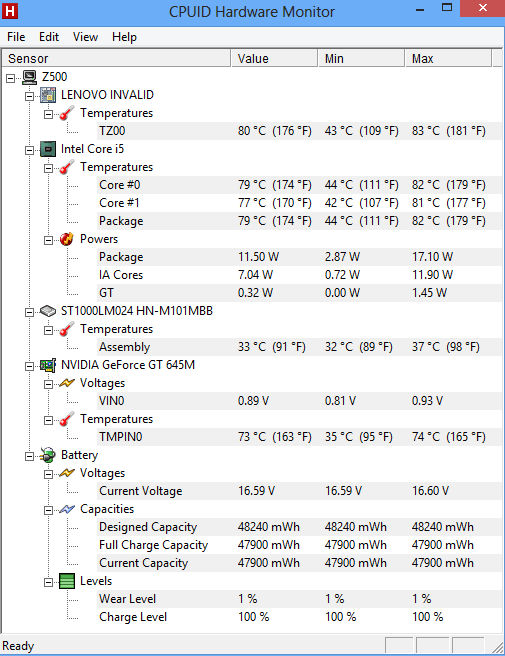The image size is (505, 656).
Task: Open the File menu
Action: tap(16, 37)
